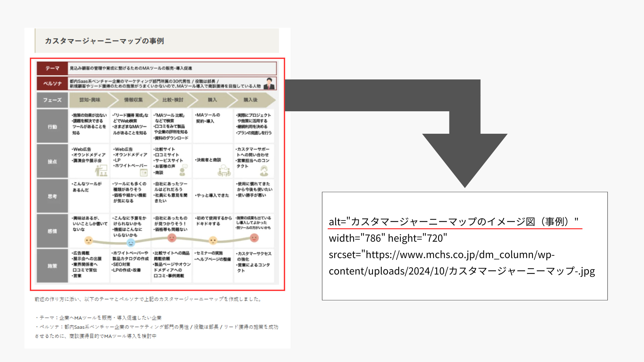Viewport: 644px width, 362px height.
Task: Expand the 認知・興味 phase chevron
Action: pyautogui.click(x=89, y=100)
